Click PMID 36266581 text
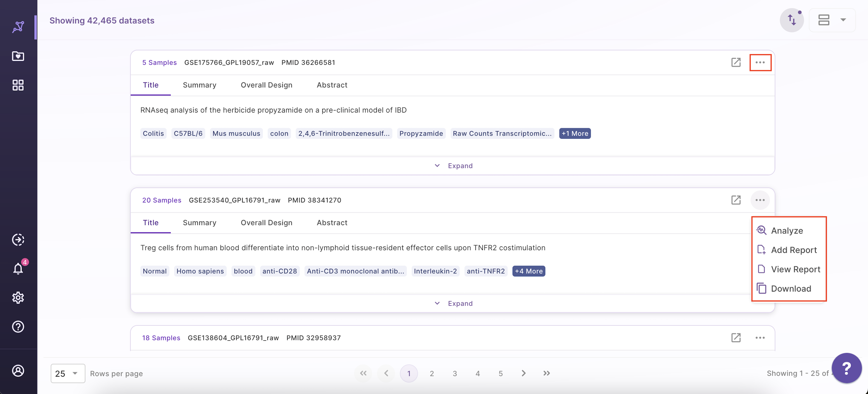 click(x=308, y=62)
